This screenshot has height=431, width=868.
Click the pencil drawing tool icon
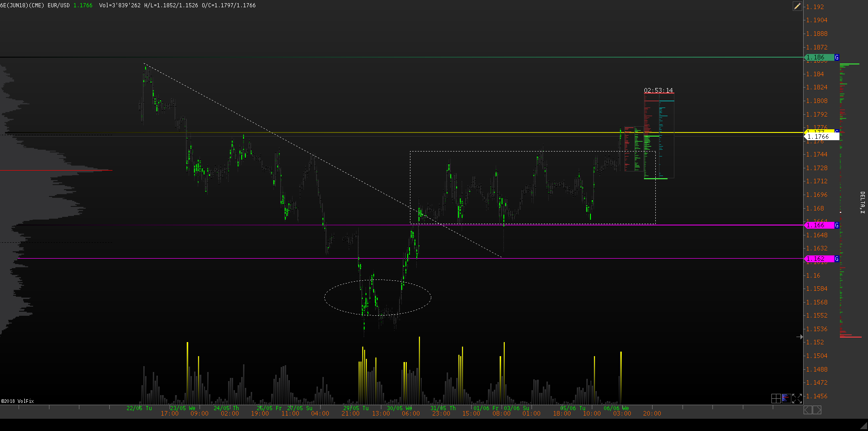[797, 6]
